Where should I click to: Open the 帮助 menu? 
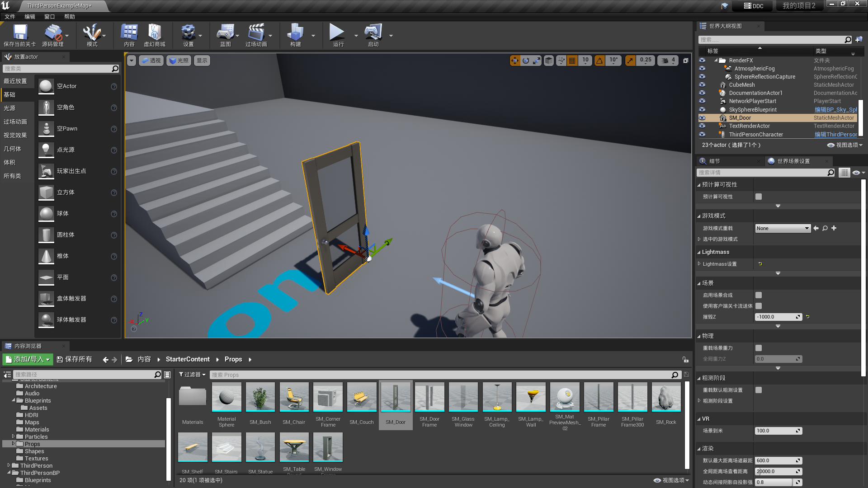point(70,17)
